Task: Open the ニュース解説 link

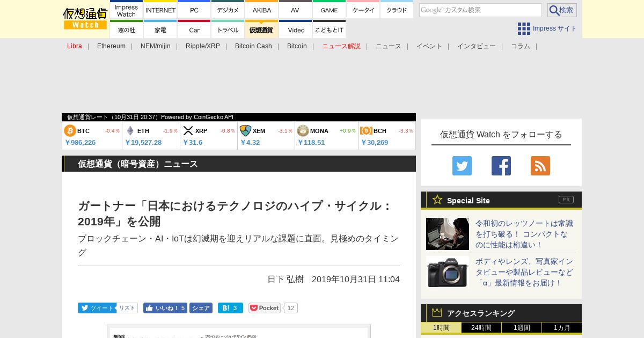Action: 341,46
